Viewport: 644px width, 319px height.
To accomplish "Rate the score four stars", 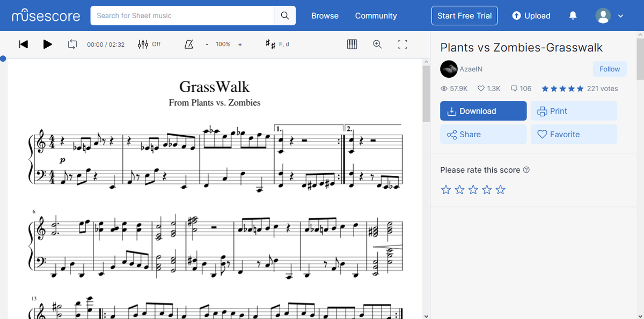I will [x=487, y=190].
